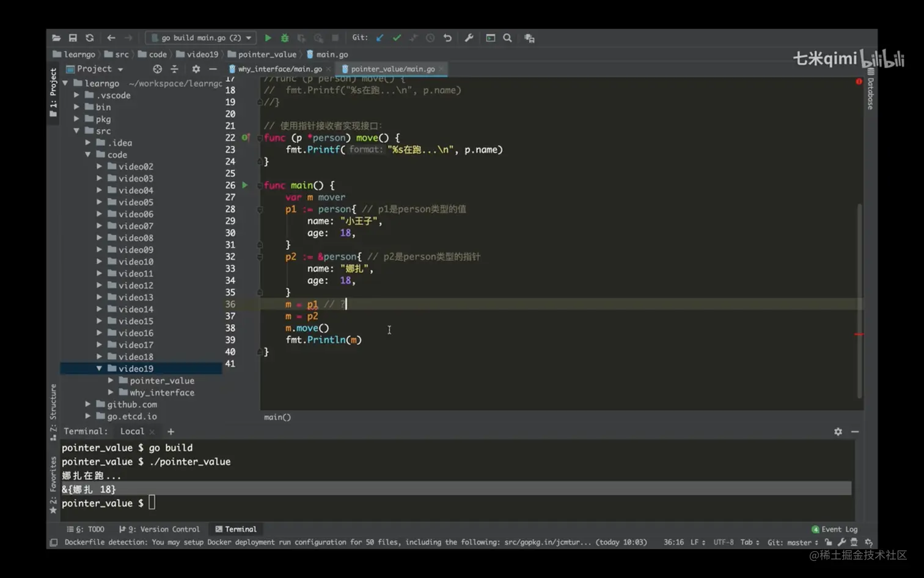Toggle the Structure tool window sidebar tab
The image size is (924, 578).
[x=53, y=410]
